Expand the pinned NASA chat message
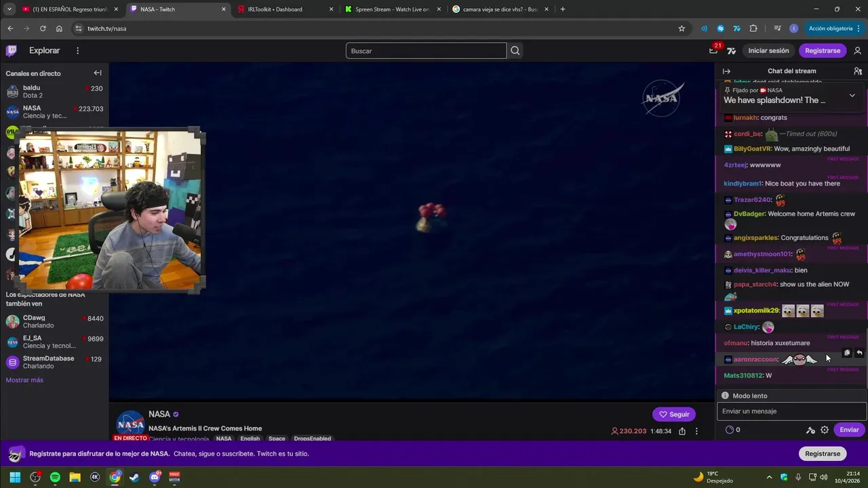This screenshot has width=868, height=488. pyautogui.click(x=852, y=96)
